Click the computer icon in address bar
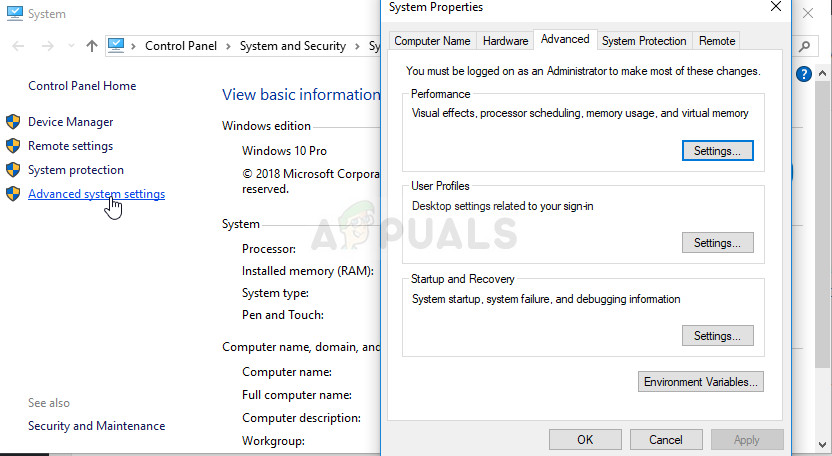The height and width of the screenshot is (456, 832). tap(116, 46)
